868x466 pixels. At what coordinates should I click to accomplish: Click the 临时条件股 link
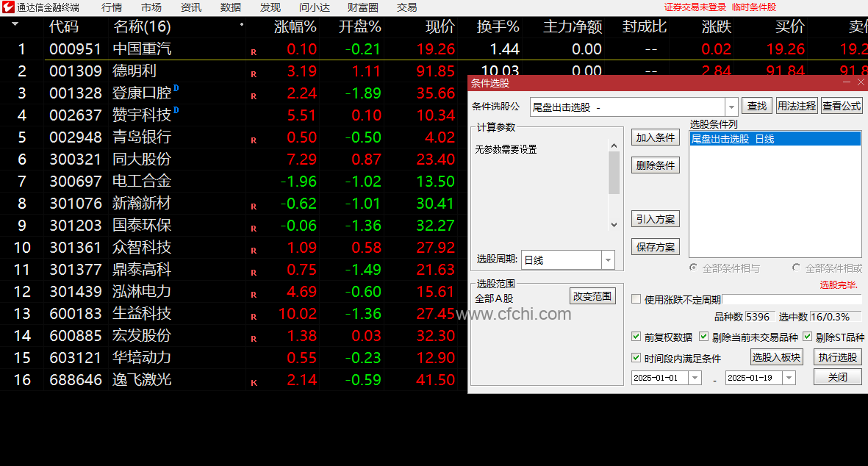(x=754, y=7)
